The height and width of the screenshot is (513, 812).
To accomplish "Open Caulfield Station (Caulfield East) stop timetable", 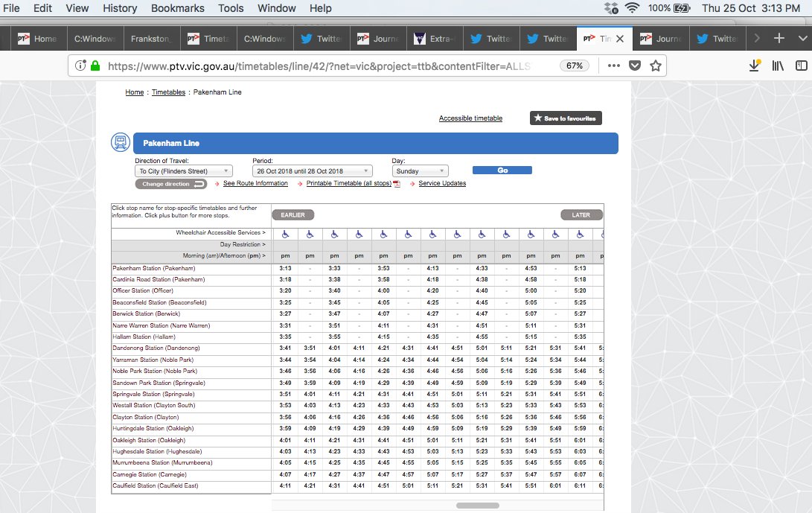I will pyautogui.click(x=156, y=486).
